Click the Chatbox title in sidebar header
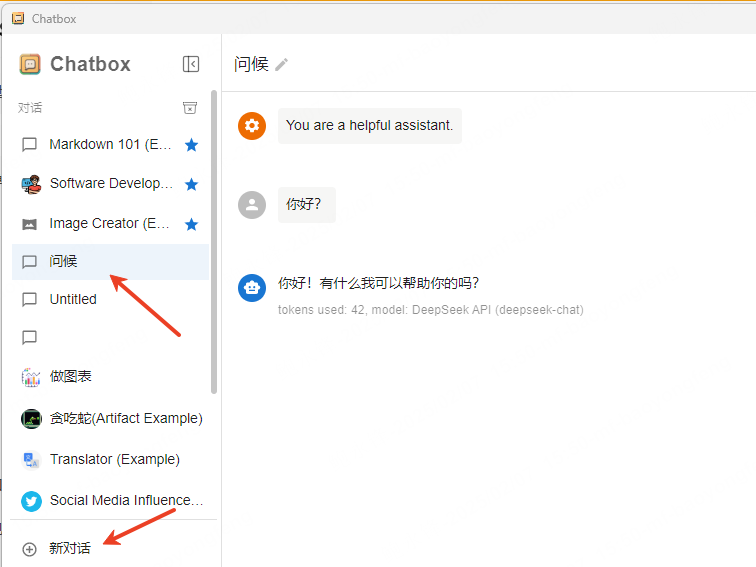This screenshot has width=756, height=567. [x=91, y=64]
